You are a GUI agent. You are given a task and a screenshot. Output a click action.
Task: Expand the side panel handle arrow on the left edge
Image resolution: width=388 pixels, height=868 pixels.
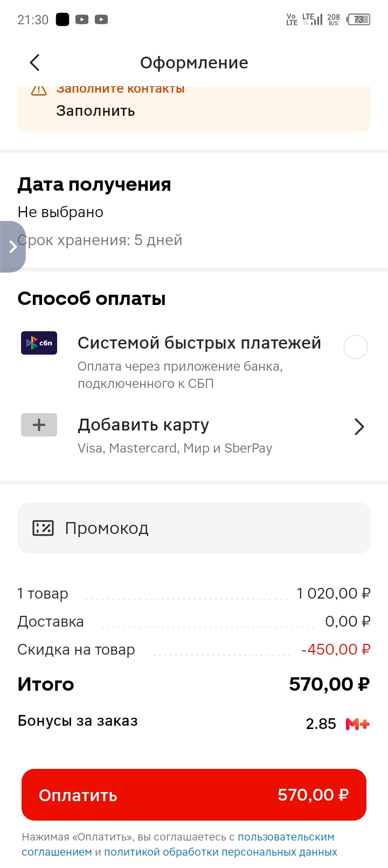point(12,247)
